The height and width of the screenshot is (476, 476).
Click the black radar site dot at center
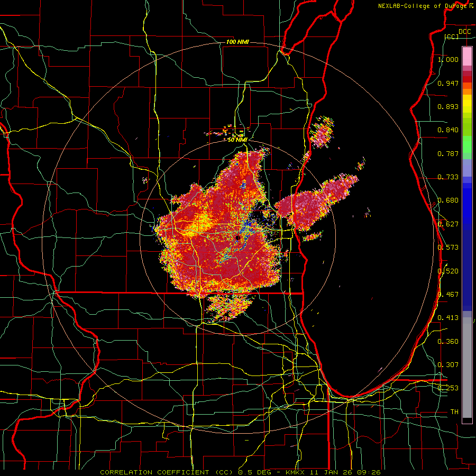click(x=237, y=237)
